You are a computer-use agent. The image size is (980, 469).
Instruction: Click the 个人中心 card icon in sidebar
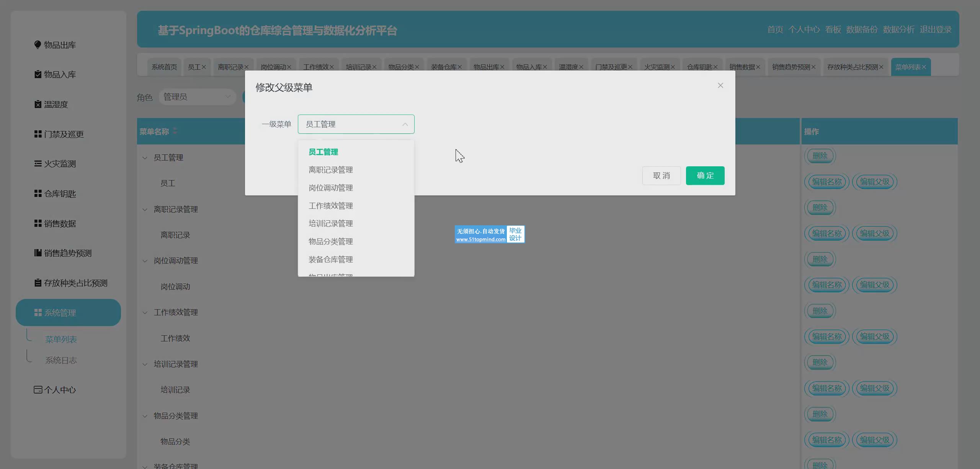(x=38, y=390)
